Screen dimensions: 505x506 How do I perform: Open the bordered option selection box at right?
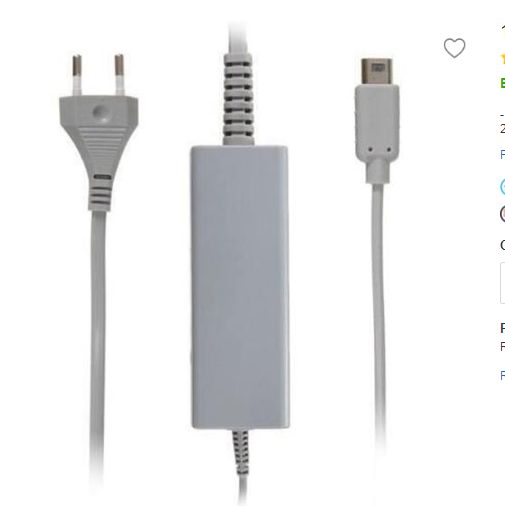503,283
